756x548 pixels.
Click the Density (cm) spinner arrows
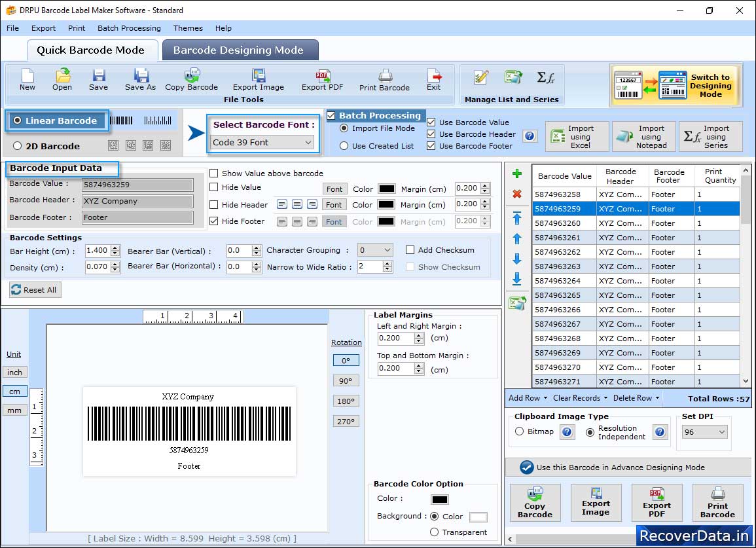click(115, 267)
